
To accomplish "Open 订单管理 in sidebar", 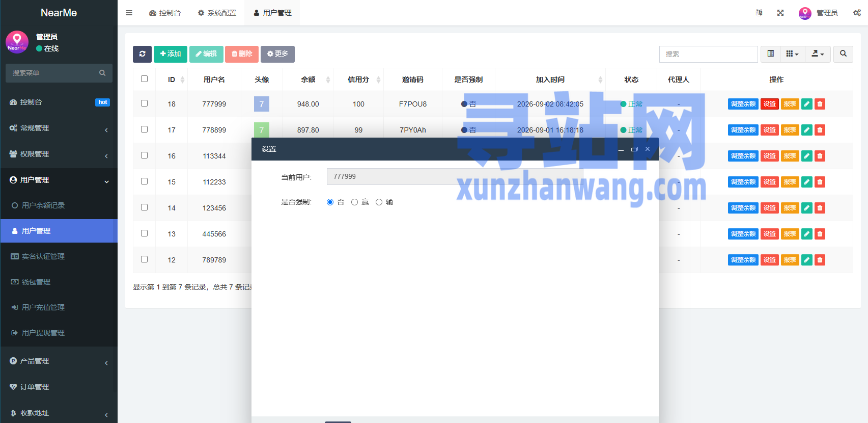I will click(59, 387).
